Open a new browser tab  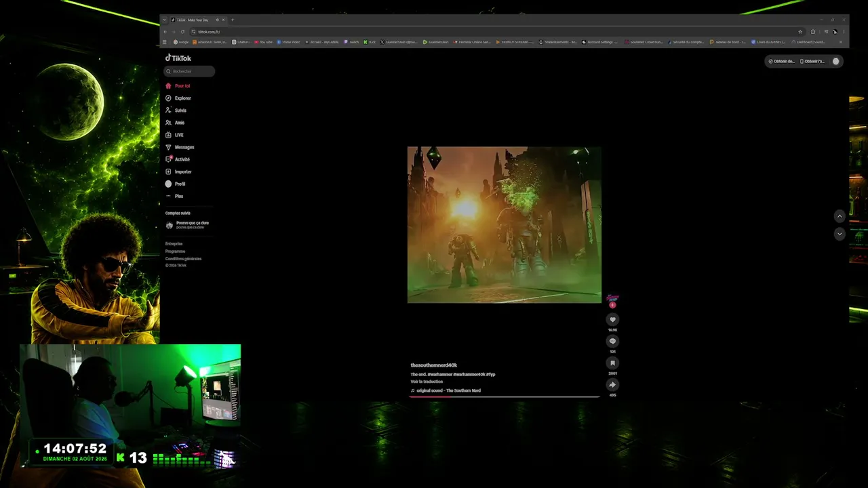coord(233,20)
